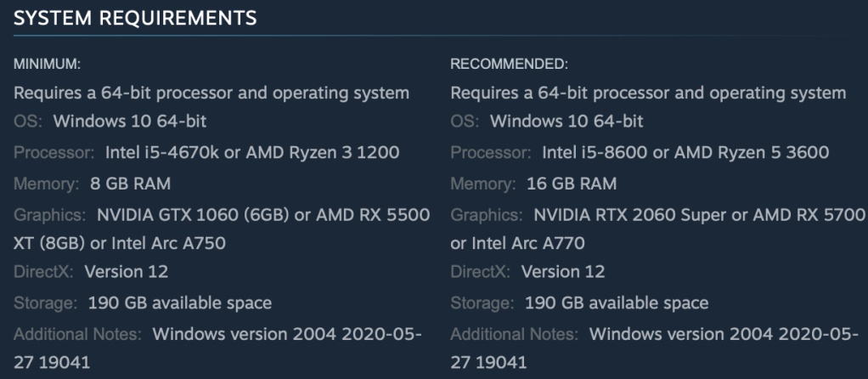Click the 64-bit processor line under Minimum
The image size is (868, 379).
pos(211,92)
